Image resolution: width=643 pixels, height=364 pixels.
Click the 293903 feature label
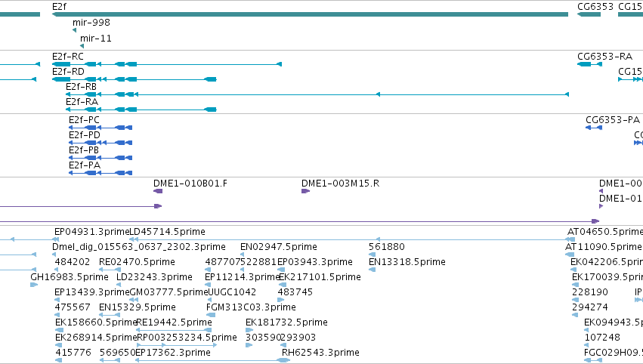298,338
